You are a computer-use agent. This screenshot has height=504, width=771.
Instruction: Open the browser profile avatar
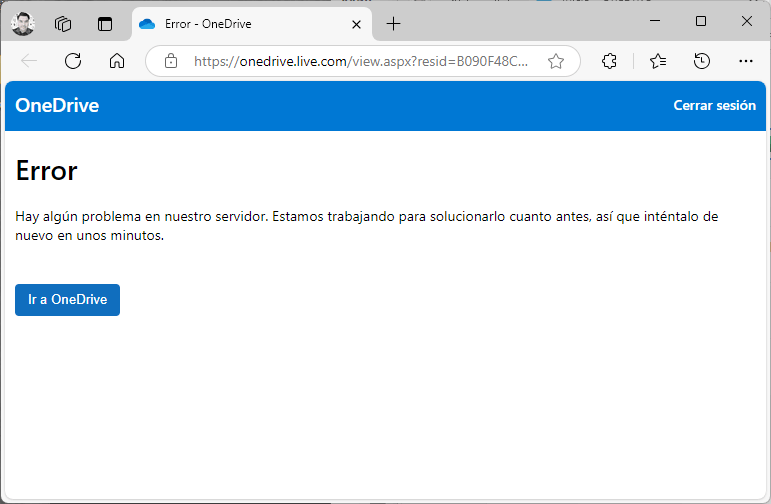click(x=23, y=24)
